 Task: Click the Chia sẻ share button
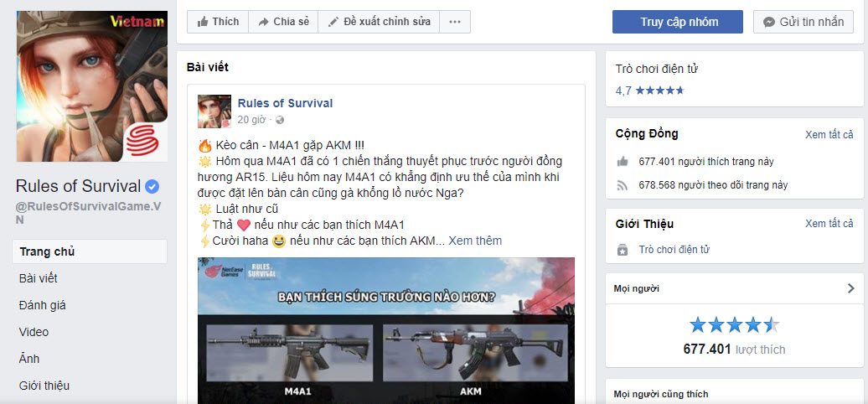(x=283, y=22)
